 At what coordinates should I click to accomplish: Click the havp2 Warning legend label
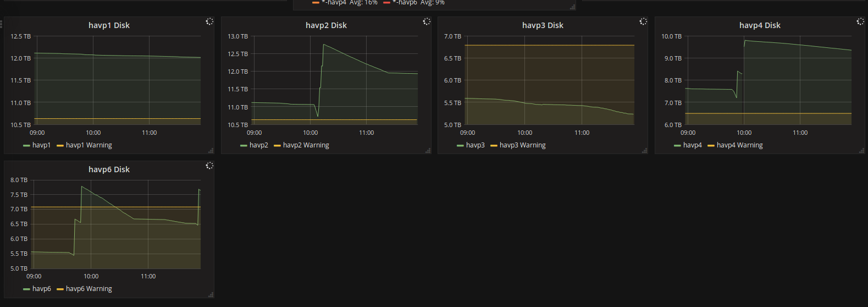pos(306,145)
